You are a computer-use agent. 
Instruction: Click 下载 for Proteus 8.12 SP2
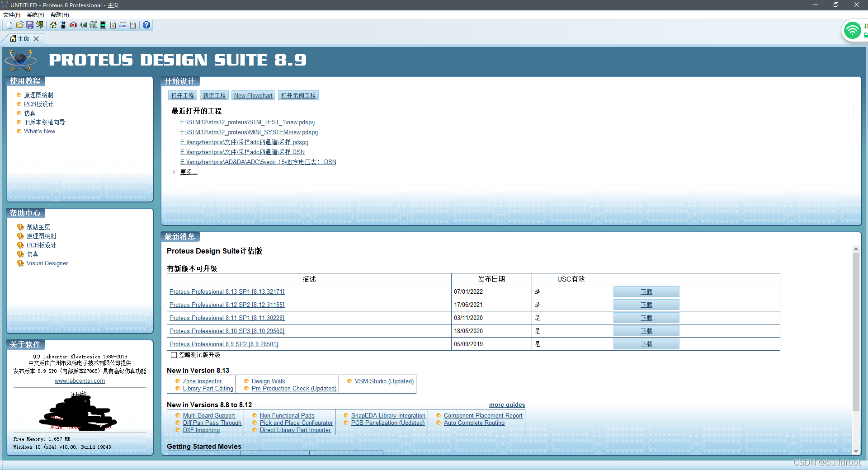point(646,305)
